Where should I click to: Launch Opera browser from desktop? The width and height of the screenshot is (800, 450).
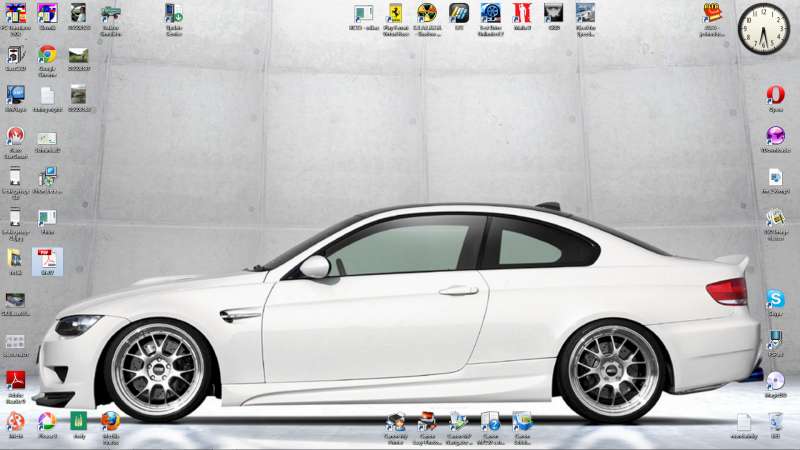pyautogui.click(x=775, y=95)
